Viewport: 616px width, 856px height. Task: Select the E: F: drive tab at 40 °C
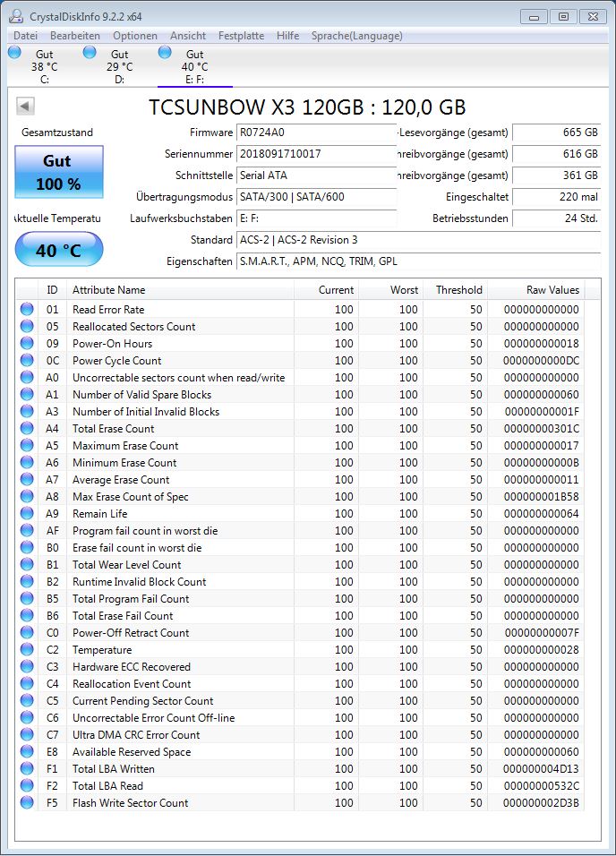(x=195, y=66)
